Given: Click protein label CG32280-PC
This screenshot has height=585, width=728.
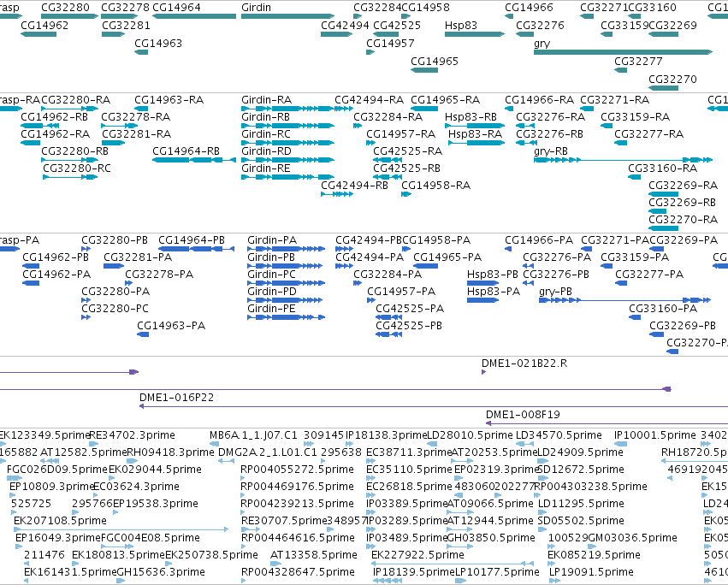Looking at the screenshot, I should pyautogui.click(x=115, y=309).
